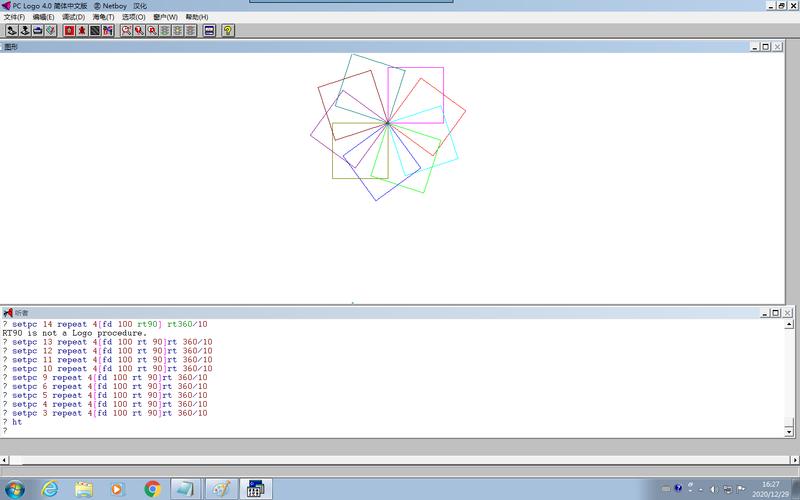Click the red halt icon in the toolbar
Image resolution: width=800 pixels, height=500 pixels.
click(69, 31)
